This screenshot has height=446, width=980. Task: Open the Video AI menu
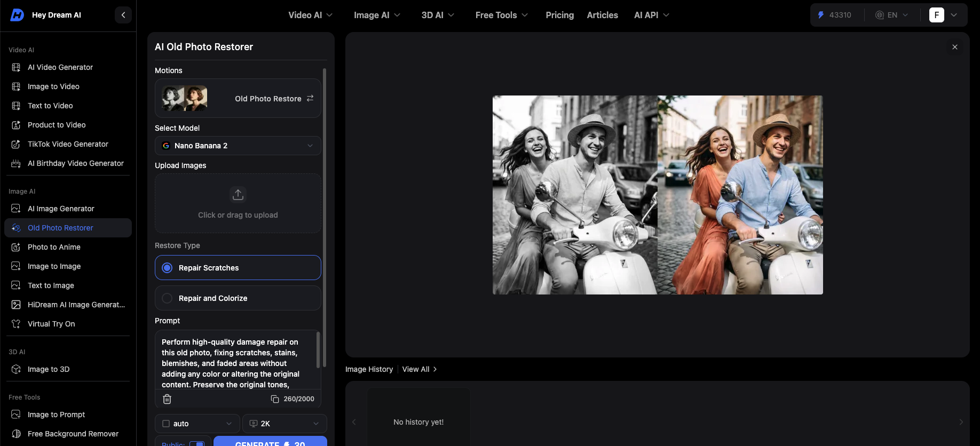click(x=311, y=15)
